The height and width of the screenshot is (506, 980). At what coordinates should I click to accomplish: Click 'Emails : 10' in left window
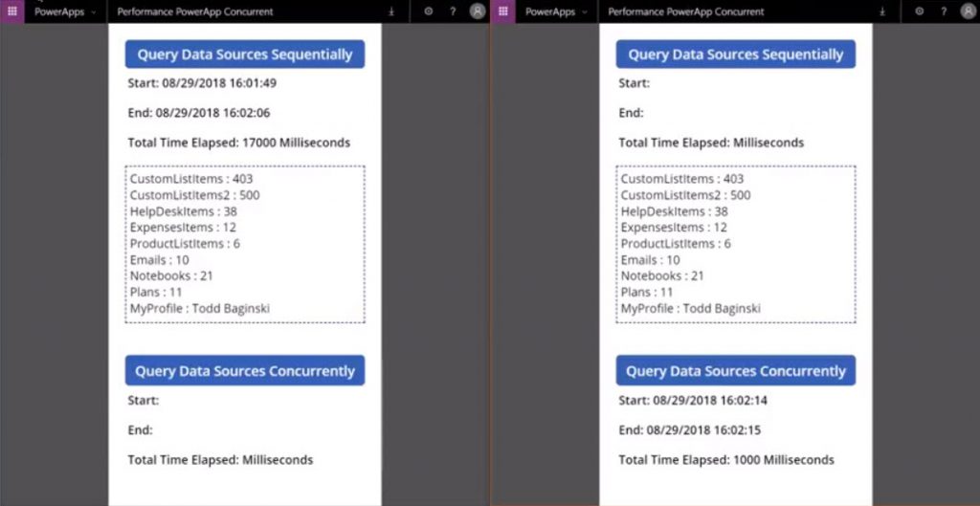point(160,260)
